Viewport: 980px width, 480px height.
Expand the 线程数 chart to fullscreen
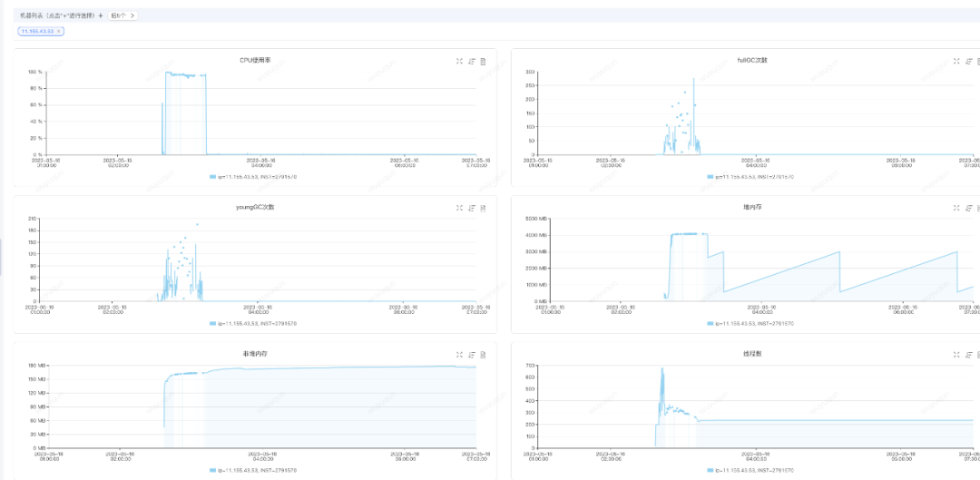[x=956, y=355]
